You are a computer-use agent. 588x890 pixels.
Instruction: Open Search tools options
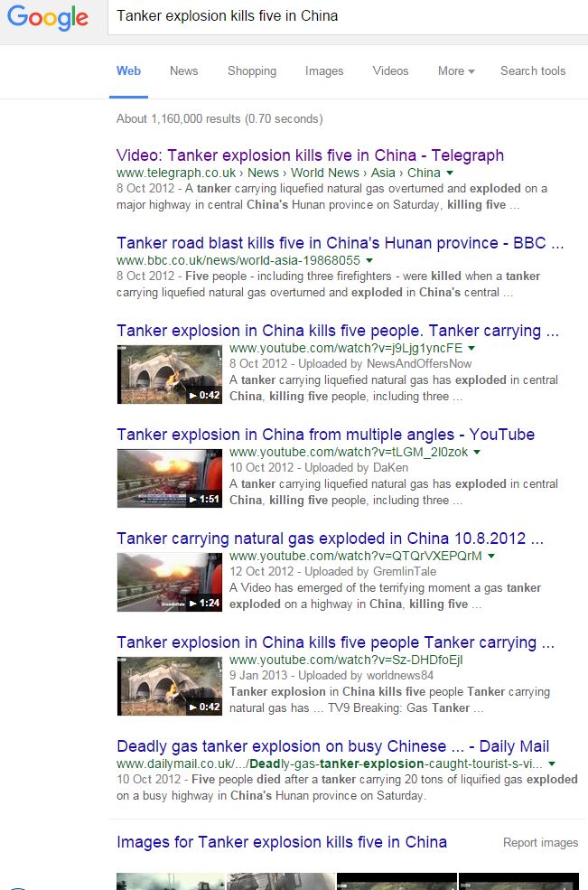pyautogui.click(x=533, y=71)
